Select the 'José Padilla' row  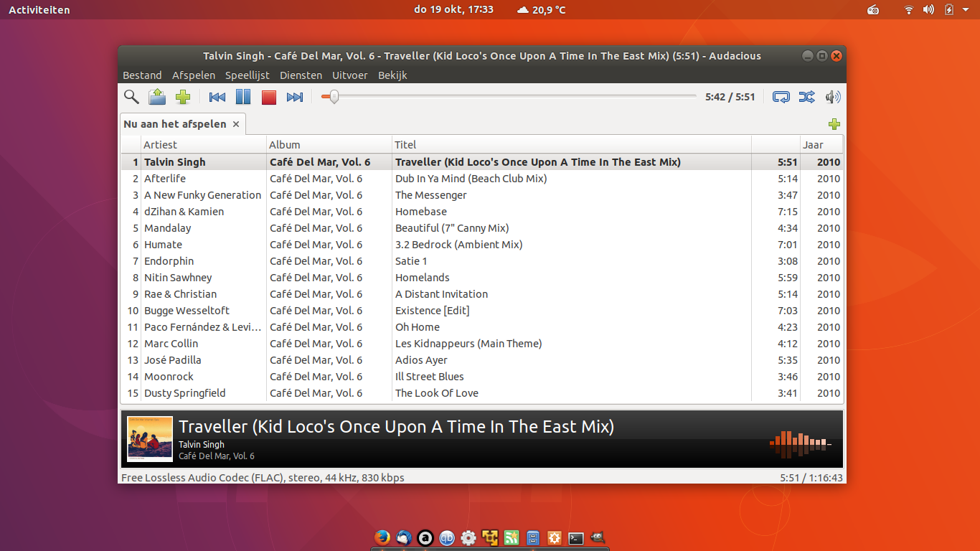click(482, 360)
